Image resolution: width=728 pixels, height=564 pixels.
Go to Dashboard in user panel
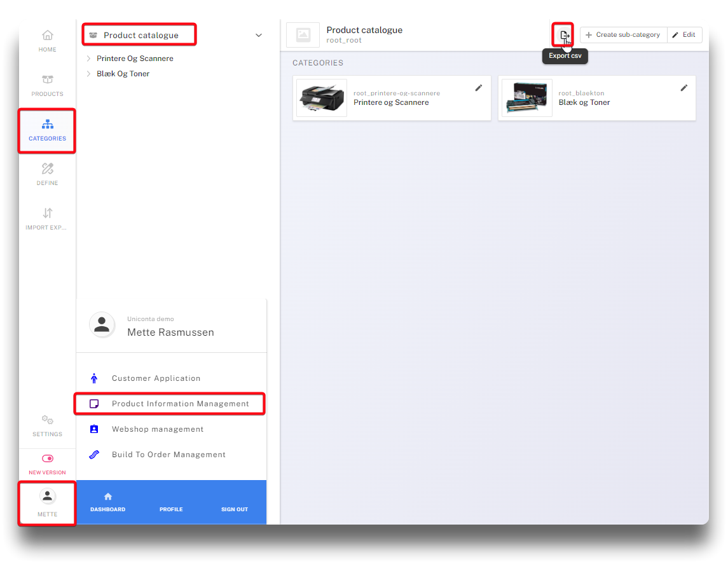coord(108,502)
